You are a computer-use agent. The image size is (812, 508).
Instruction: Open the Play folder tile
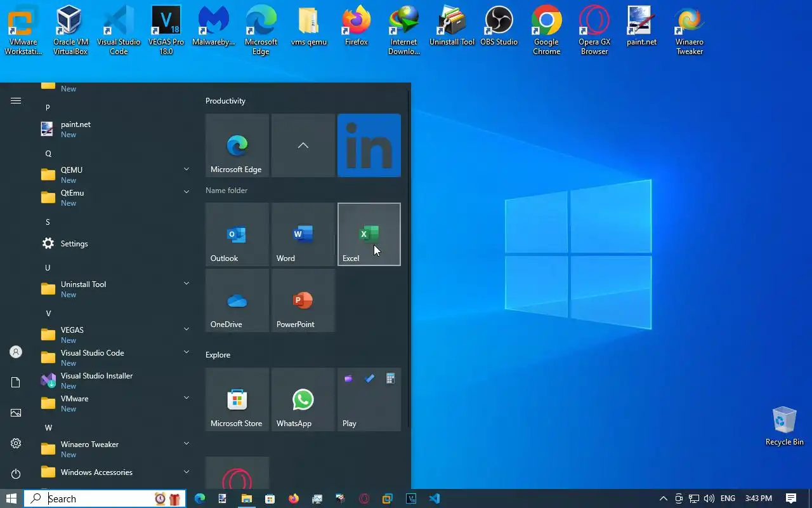coord(369,399)
